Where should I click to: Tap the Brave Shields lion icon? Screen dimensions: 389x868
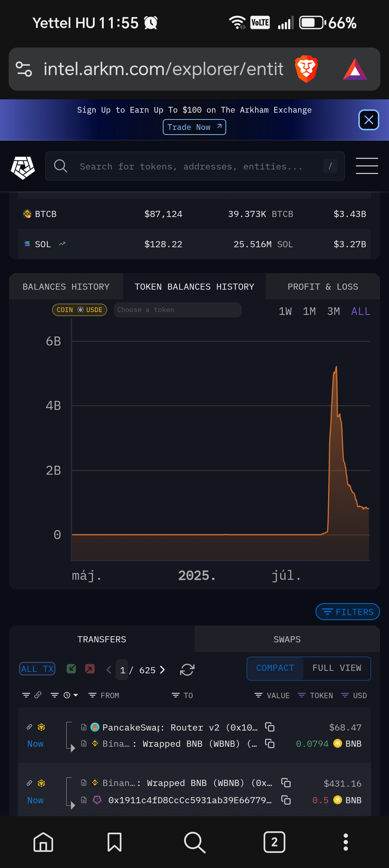(x=306, y=69)
